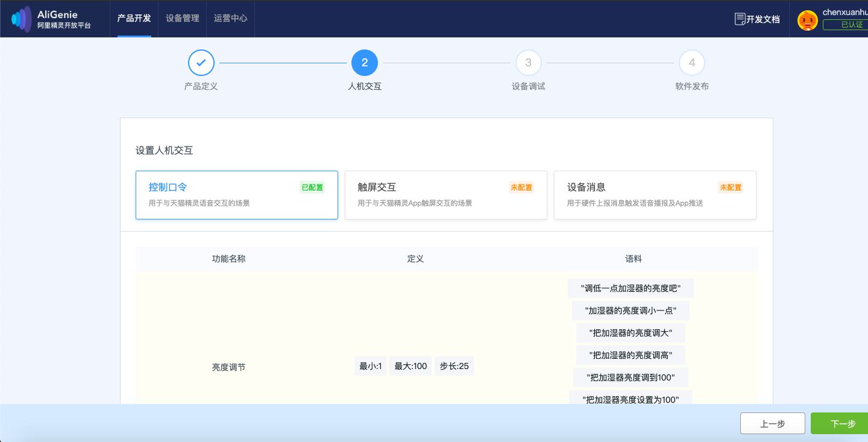
Task: Click phrase "把加湿器的亮度调高"
Action: [x=631, y=355]
